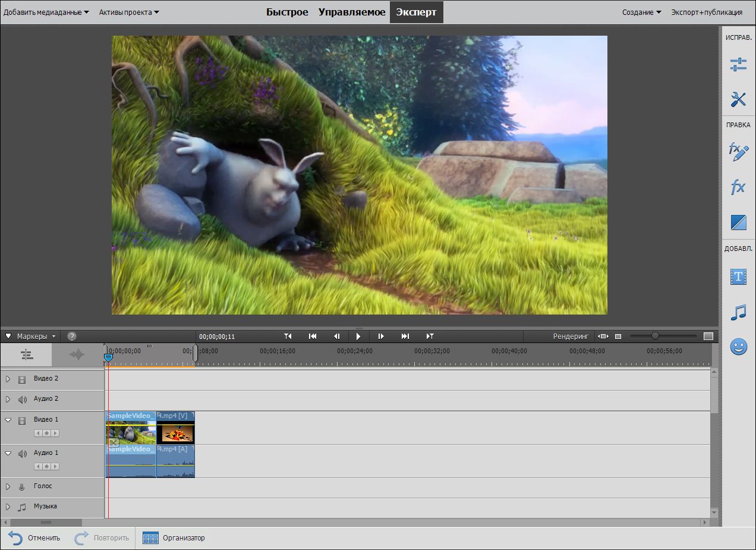The height and width of the screenshot is (550, 756).
Task: Switch to the Быстрое mode tab
Action: tap(287, 12)
